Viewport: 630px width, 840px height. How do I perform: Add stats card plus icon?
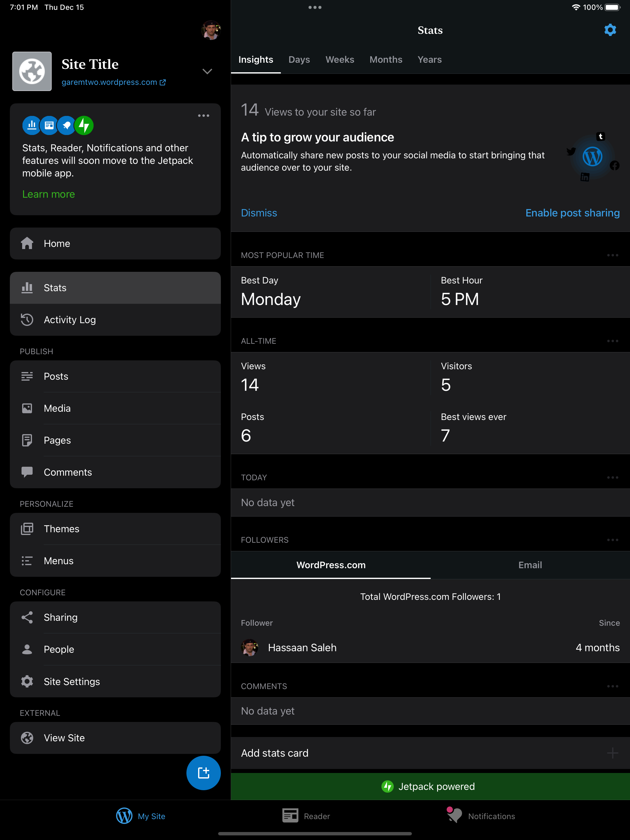[612, 753]
